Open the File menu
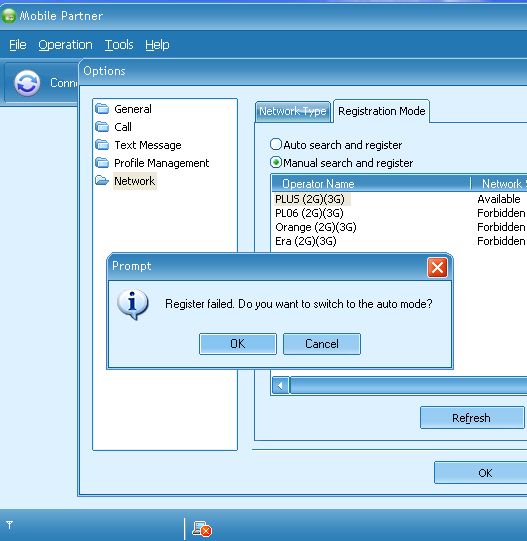This screenshot has height=541, width=527. tap(18, 45)
